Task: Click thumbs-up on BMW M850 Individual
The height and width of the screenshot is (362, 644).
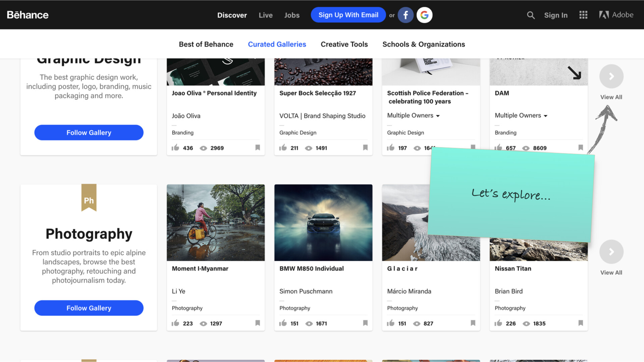Action: [283, 323]
